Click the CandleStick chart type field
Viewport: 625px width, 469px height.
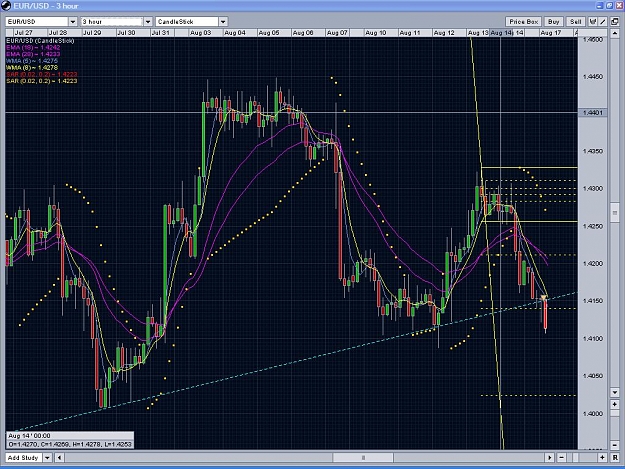187,22
